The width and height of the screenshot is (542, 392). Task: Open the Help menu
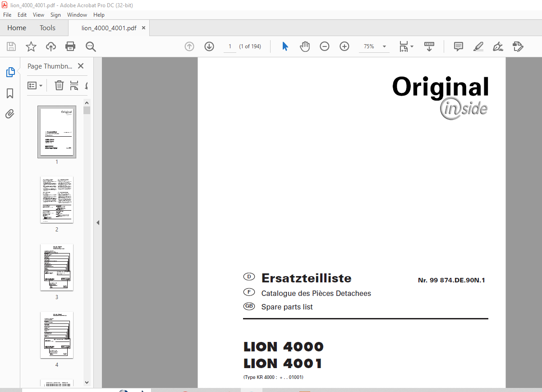click(x=99, y=15)
